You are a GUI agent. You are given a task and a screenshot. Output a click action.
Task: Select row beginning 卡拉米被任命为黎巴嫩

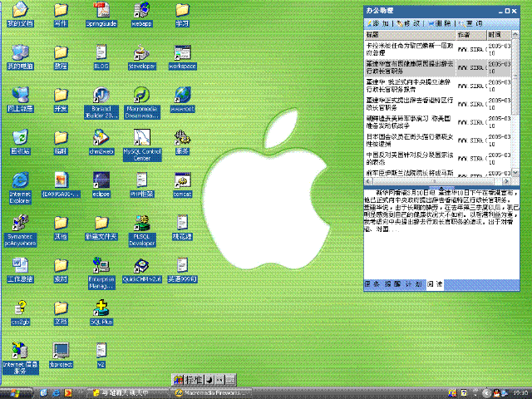click(x=437, y=49)
